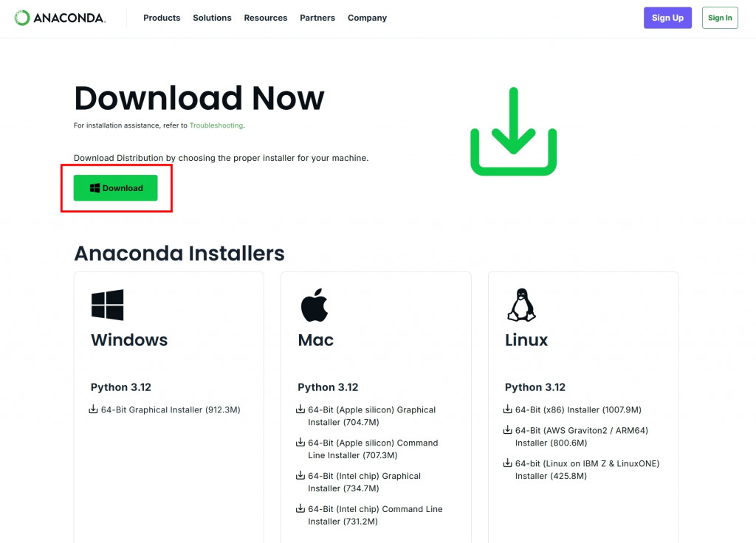
Task: Click the Mac heading in installers card
Action: tap(316, 340)
